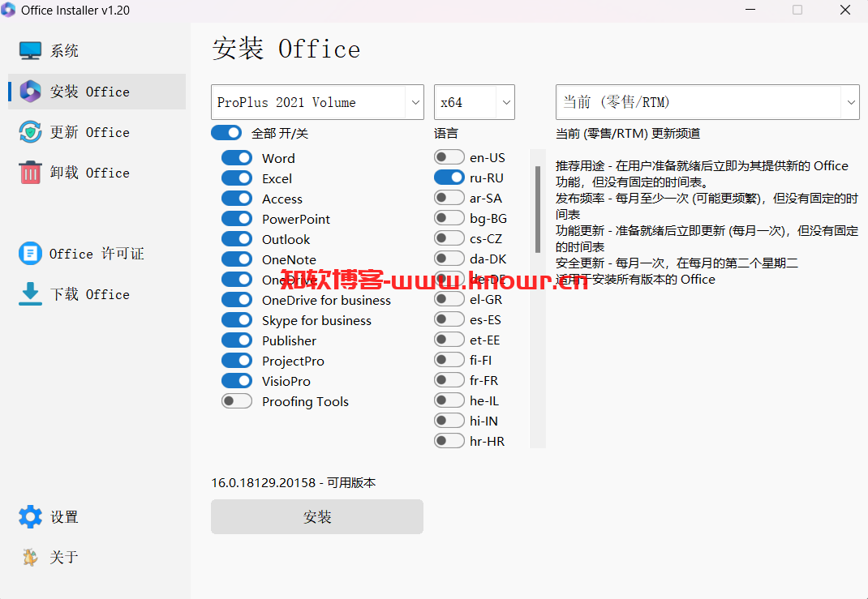Enable the hr-HR language toggle
The height and width of the screenshot is (599, 868).
(x=449, y=441)
